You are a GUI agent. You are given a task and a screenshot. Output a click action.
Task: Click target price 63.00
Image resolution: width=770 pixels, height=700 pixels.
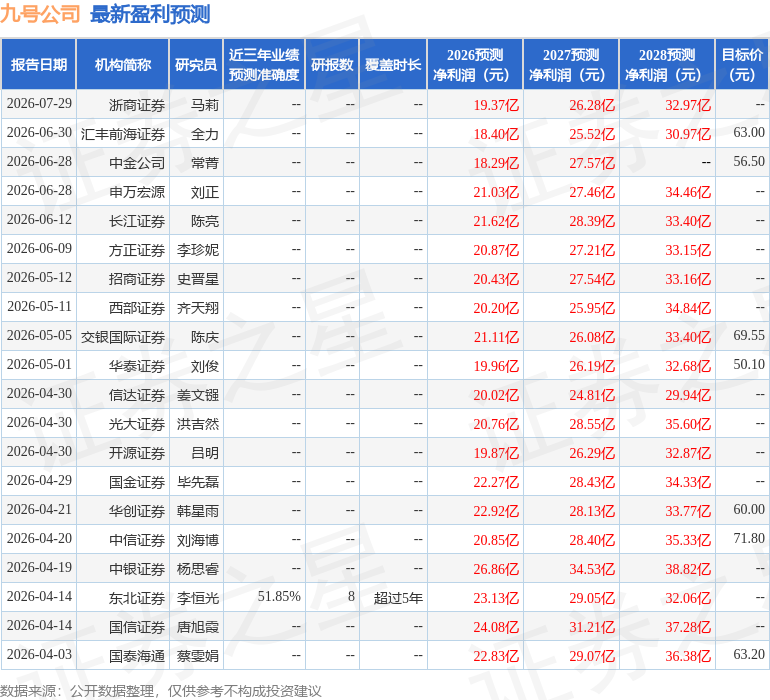pyautogui.click(x=749, y=133)
